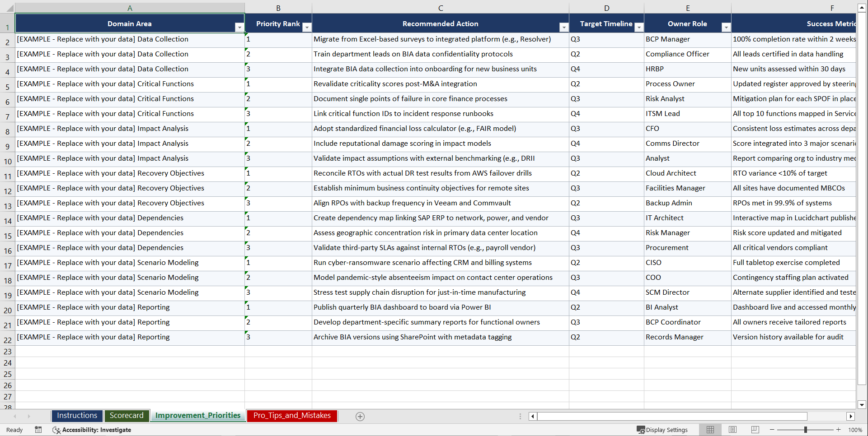Click the previous sheet navigation arrow

15,416
